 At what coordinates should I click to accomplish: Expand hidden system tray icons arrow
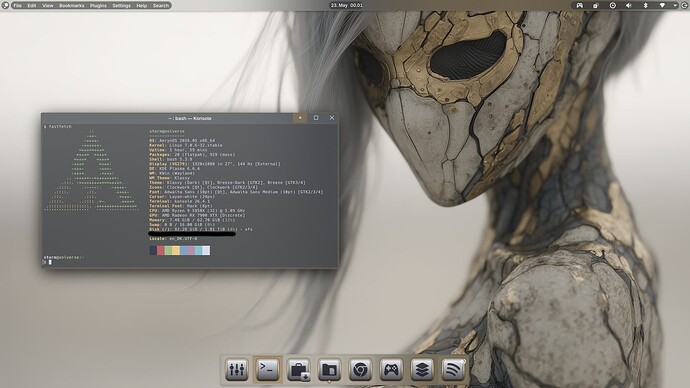click(675, 5)
